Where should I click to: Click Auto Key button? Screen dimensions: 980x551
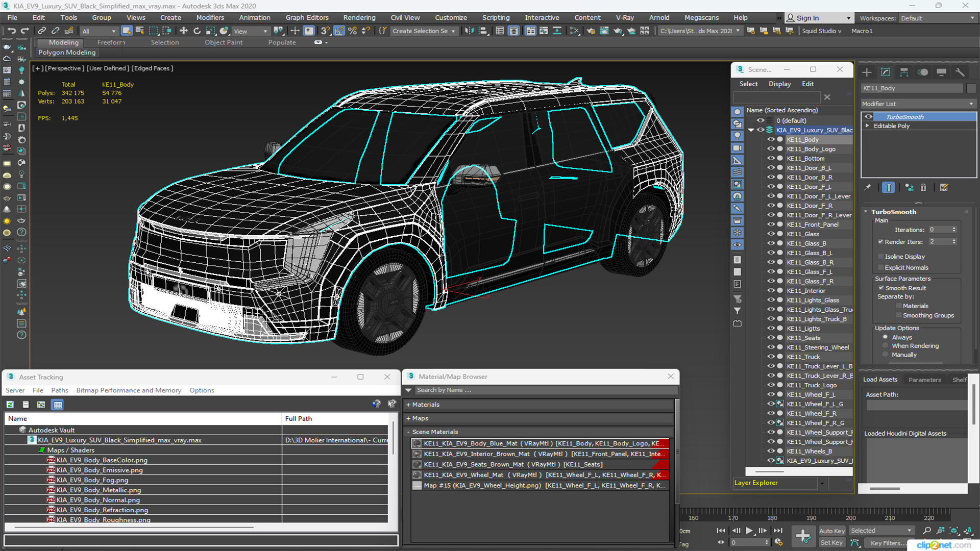[831, 531]
